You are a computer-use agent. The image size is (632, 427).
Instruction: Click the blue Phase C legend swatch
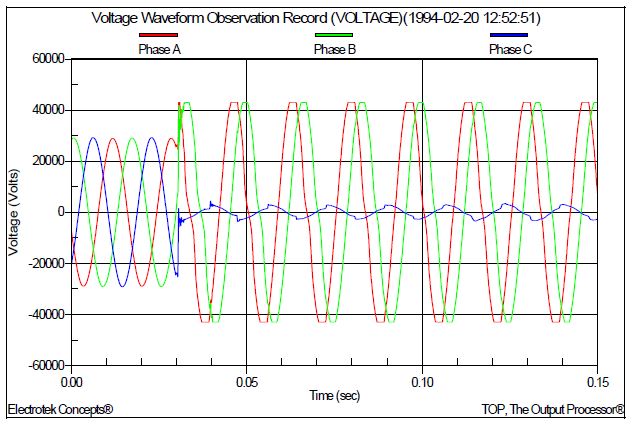point(509,37)
